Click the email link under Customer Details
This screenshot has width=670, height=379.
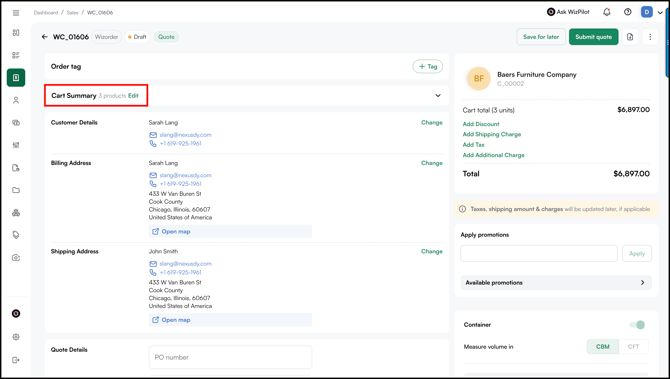(x=185, y=135)
